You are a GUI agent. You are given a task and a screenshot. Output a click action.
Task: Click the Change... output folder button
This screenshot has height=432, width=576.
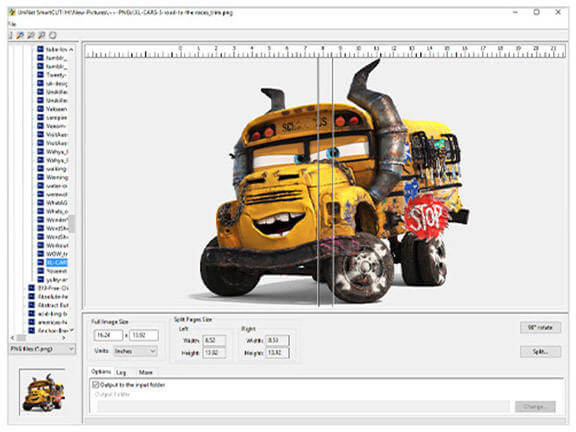click(x=535, y=407)
